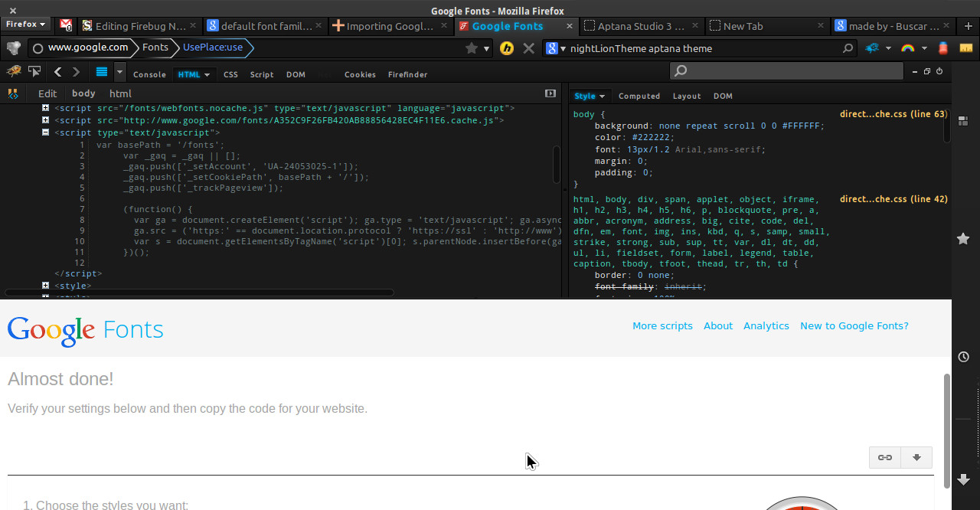
Task: Click the download arrow on the Fonts page
Action: click(x=916, y=457)
